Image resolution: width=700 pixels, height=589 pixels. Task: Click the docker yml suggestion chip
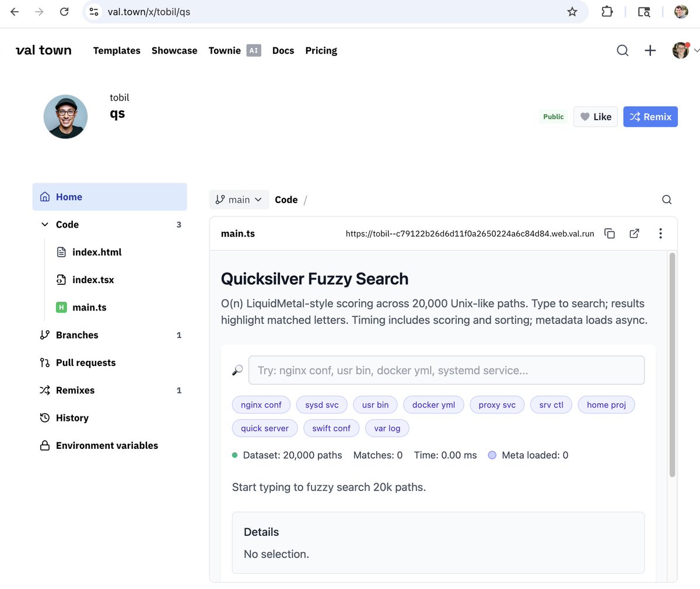click(x=433, y=405)
